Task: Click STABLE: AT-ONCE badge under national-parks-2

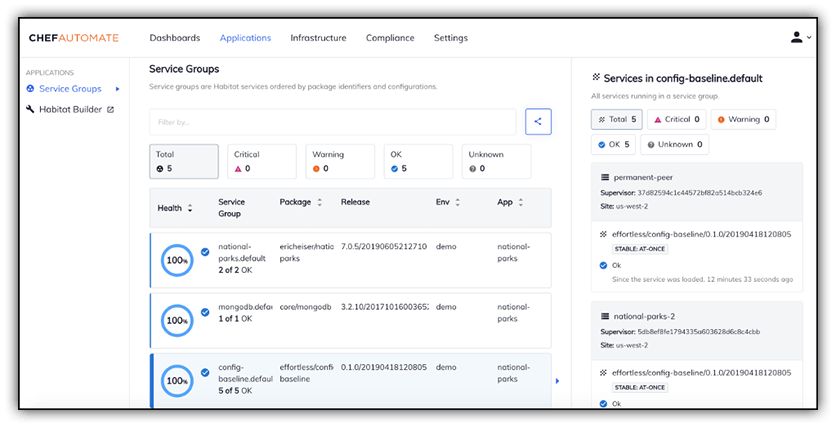Action: (640, 387)
